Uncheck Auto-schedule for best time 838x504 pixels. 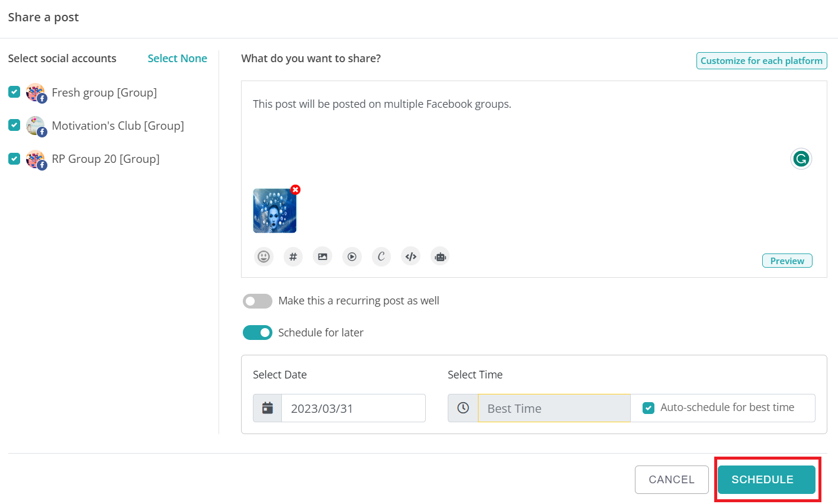648,407
